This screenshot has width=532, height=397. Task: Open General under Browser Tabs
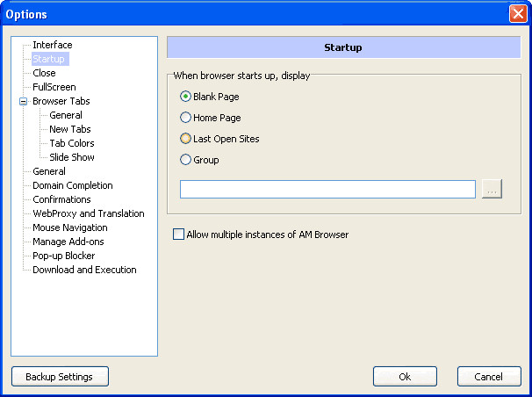pyautogui.click(x=66, y=115)
